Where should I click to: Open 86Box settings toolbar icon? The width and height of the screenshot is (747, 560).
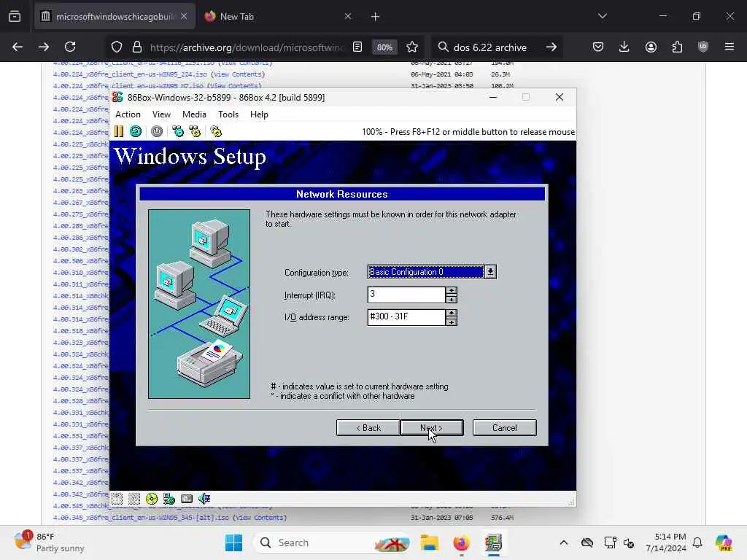coord(216,131)
